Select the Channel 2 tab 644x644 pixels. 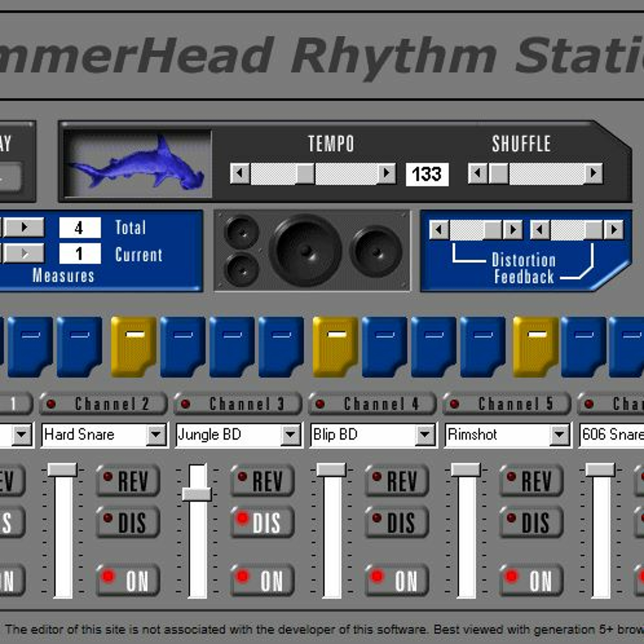(103, 404)
